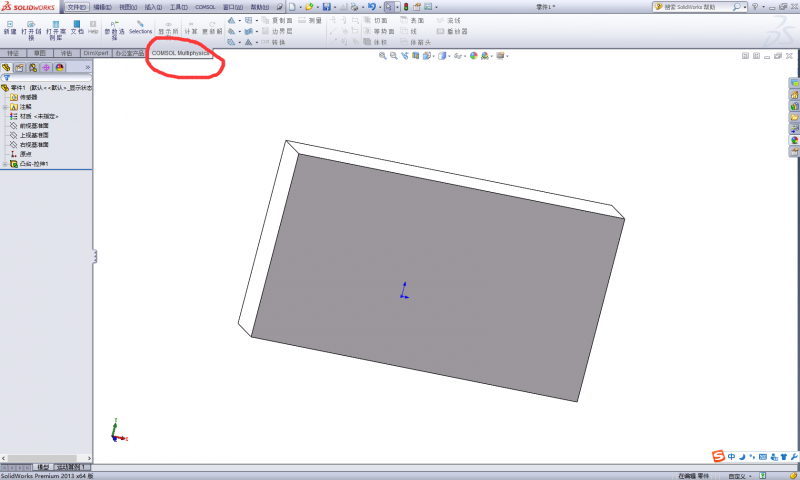This screenshot has height=480, width=800.
Task: Switch to 运动算例1 motion study tab
Action: click(x=72, y=467)
